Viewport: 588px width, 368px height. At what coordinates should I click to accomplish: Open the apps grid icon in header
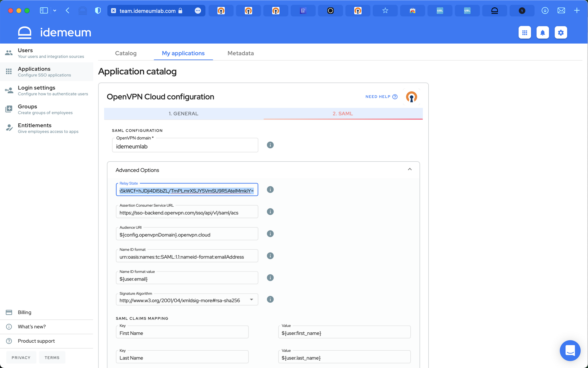(524, 33)
